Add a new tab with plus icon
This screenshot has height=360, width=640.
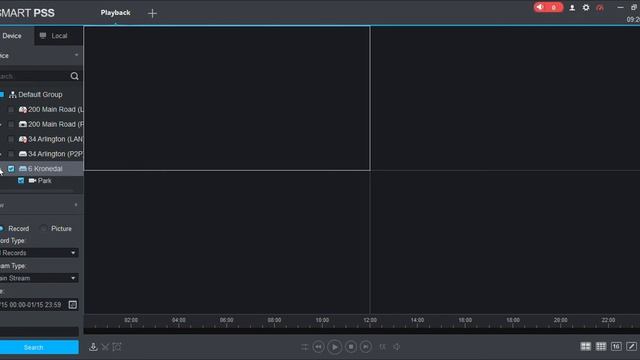point(152,13)
